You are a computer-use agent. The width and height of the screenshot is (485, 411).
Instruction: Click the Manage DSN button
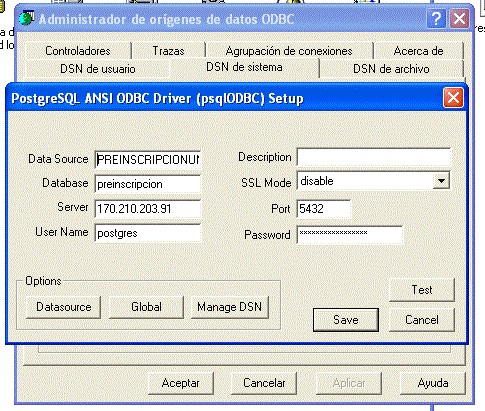[x=229, y=307]
